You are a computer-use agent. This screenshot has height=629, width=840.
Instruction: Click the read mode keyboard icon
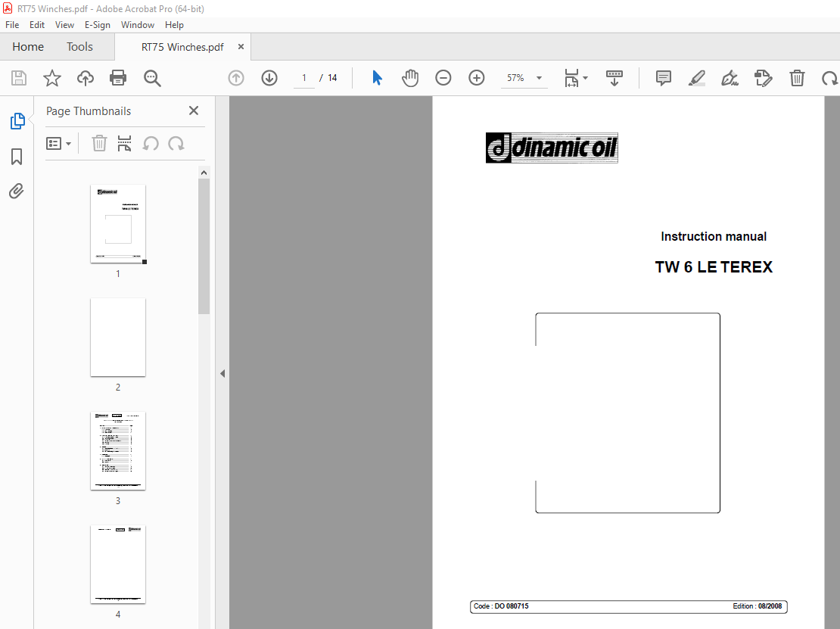tap(614, 78)
